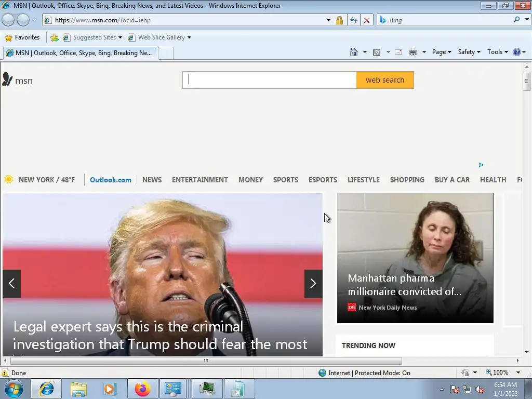Click Add to Favorites Bar icon
This screenshot has height=399, width=532.
coord(54,37)
